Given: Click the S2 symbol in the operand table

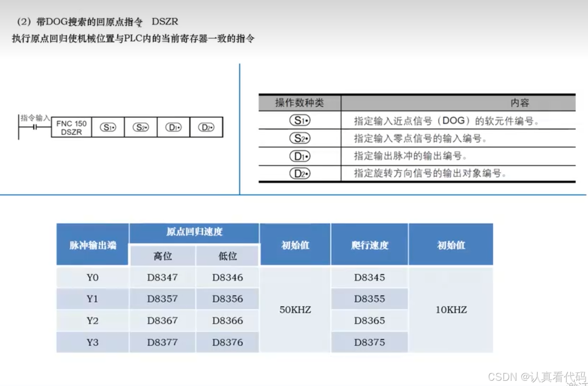Looking at the screenshot, I should (300, 138).
